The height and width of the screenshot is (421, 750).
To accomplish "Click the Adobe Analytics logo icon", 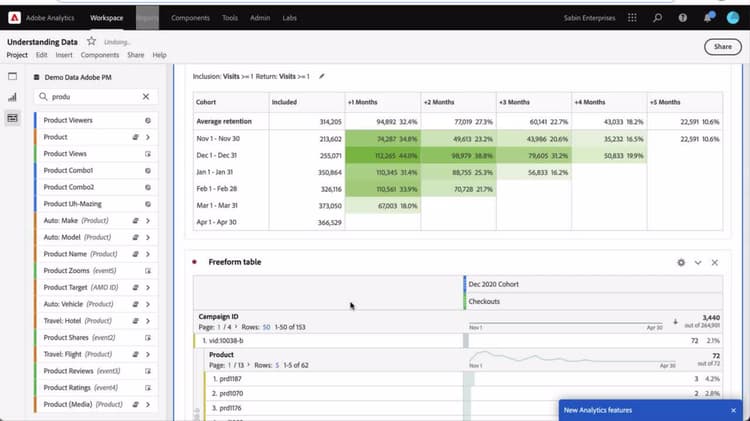I will (x=14, y=18).
